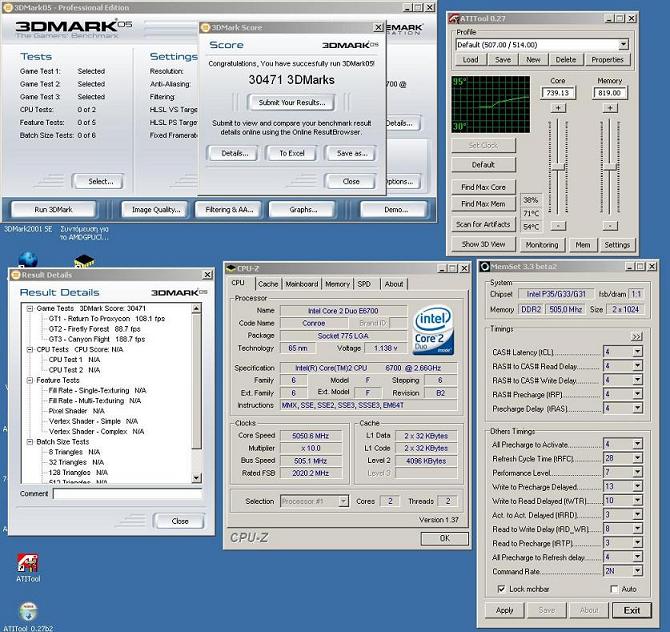Screen dimensions: 670x632
Task: Open Image Quality settings in 3DMark05
Action: point(156,209)
